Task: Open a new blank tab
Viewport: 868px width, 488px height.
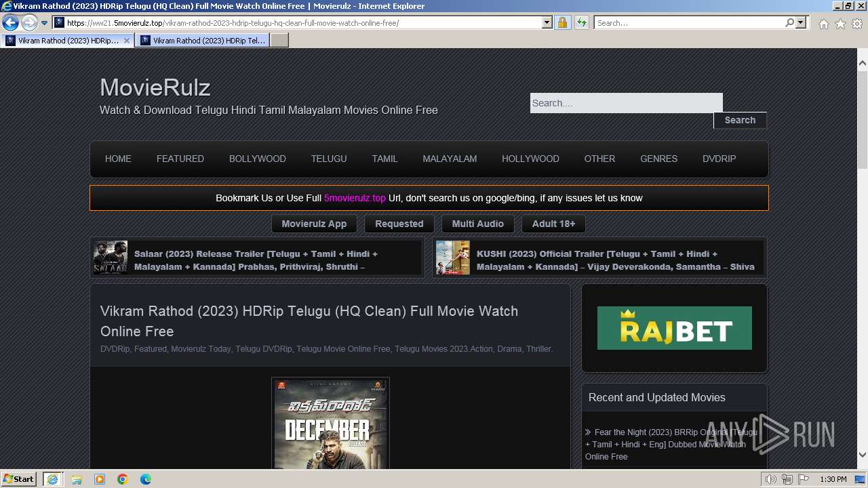Action: click(279, 41)
